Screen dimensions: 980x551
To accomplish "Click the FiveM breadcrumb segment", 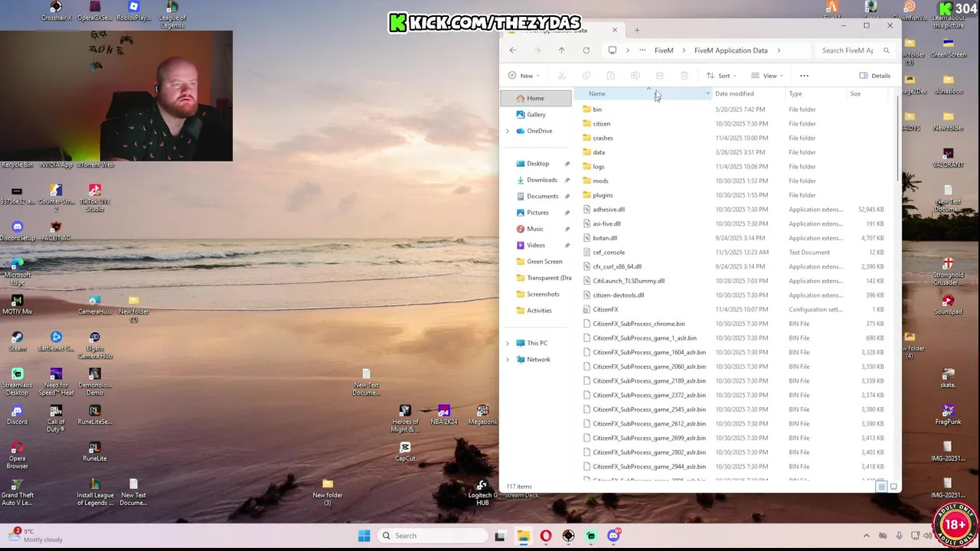I will (x=664, y=51).
